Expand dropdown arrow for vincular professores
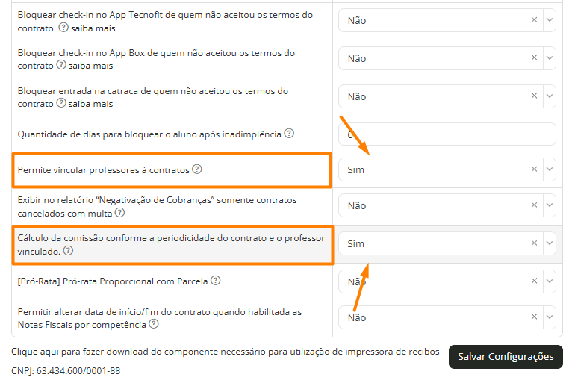 coord(550,169)
